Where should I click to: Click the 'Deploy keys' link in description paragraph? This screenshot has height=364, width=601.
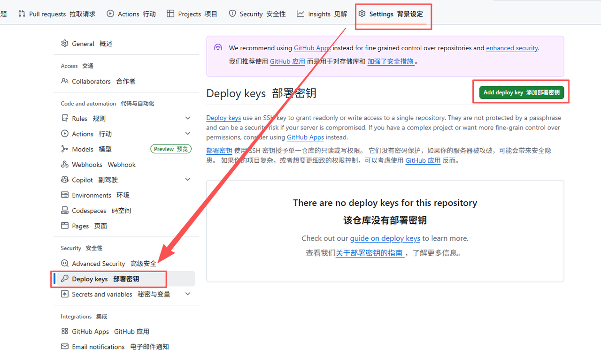[x=223, y=118]
